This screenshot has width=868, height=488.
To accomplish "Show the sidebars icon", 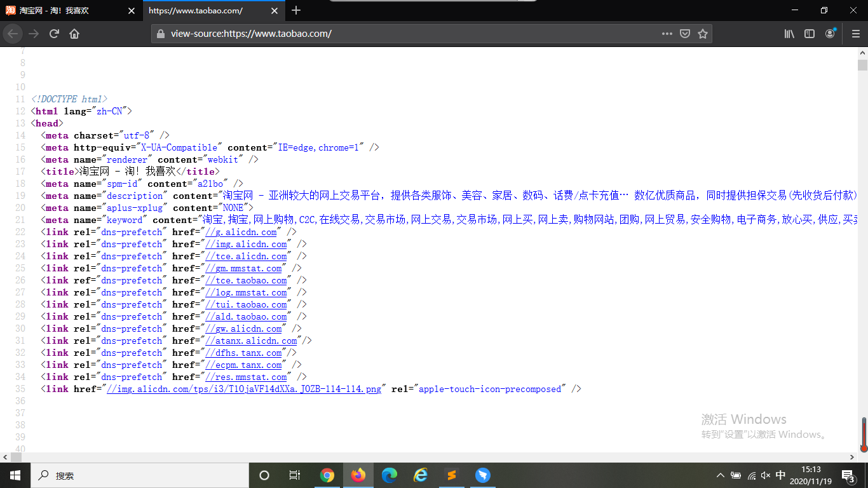I will (810, 34).
